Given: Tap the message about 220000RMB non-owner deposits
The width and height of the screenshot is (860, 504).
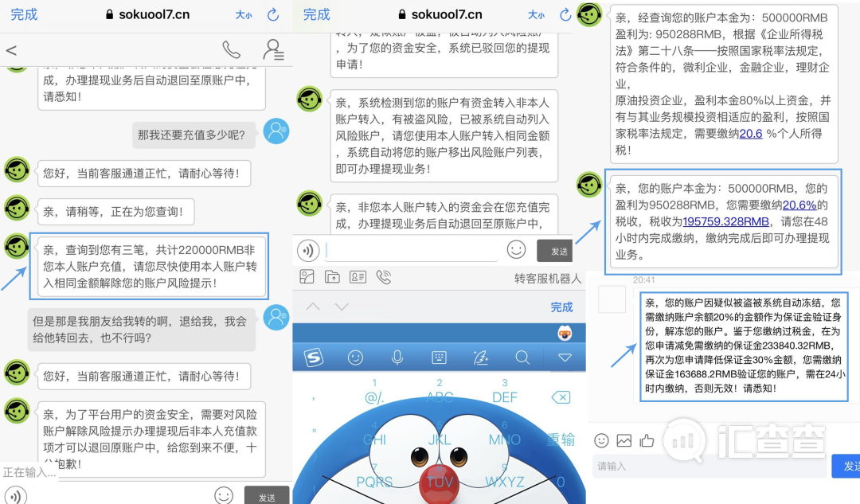Looking at the screenshot, I should [151, 267].
